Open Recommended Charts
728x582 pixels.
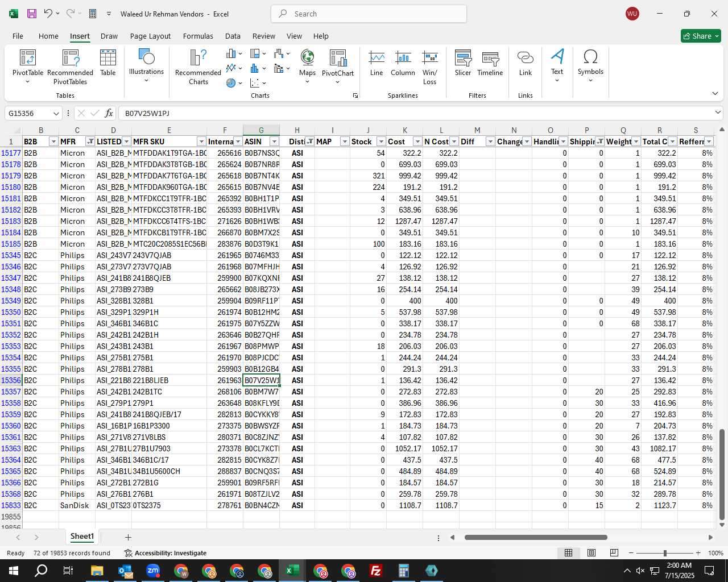point(198,67)
